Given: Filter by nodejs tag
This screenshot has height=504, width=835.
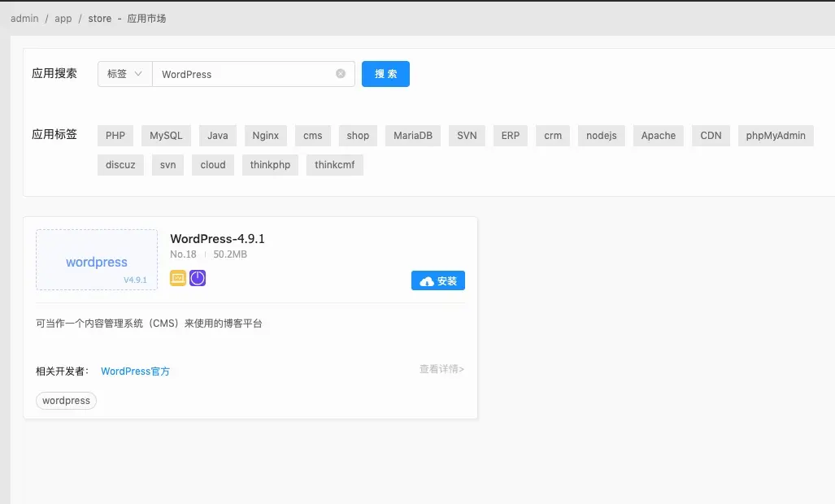Looking at the screenshot, I should (601, 136).
